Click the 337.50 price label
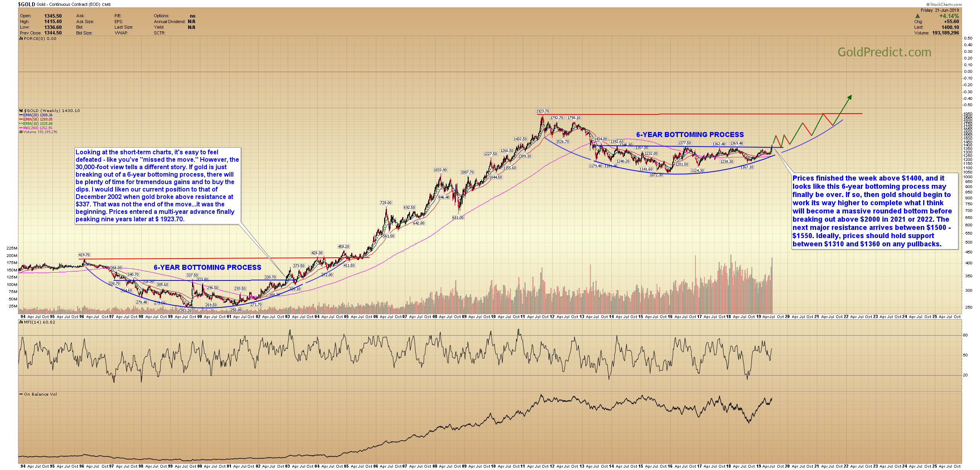The image size is (980, 470). tap(192, 275)
